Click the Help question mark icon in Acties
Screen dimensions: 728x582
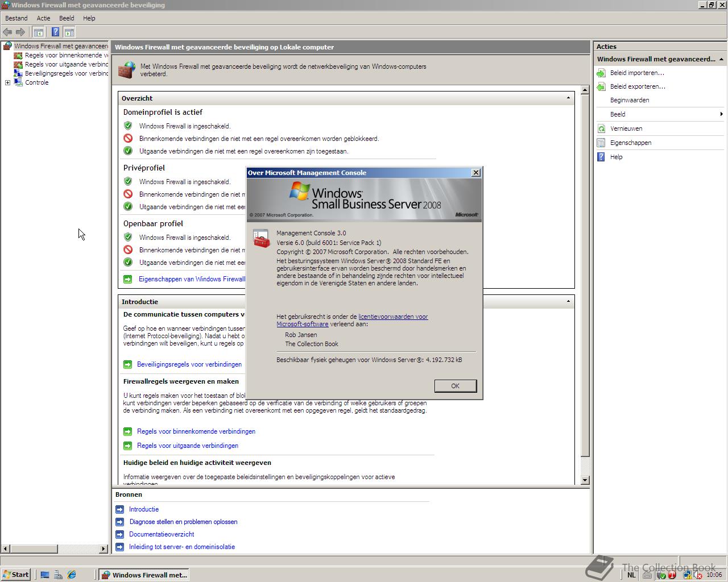601,157
